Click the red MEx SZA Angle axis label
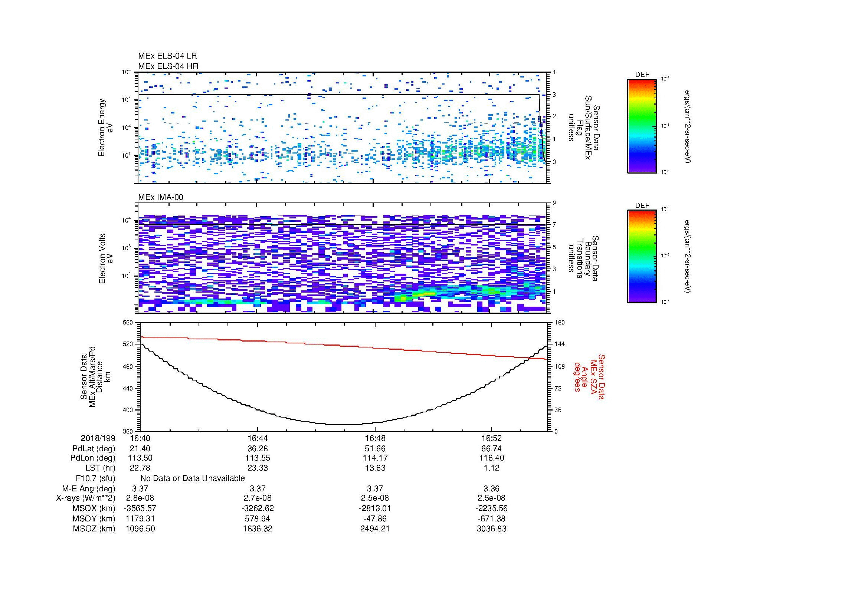This screenshot has height=613, width=868. point(589,376)
